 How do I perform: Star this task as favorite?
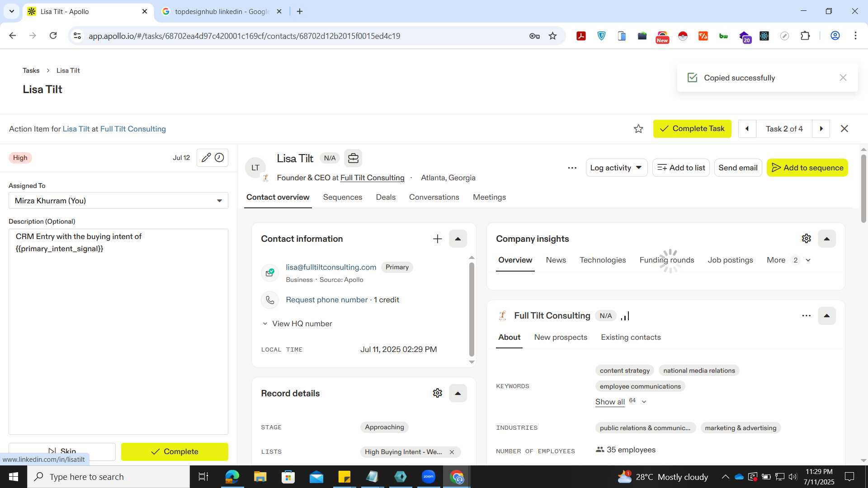point(638,129)
